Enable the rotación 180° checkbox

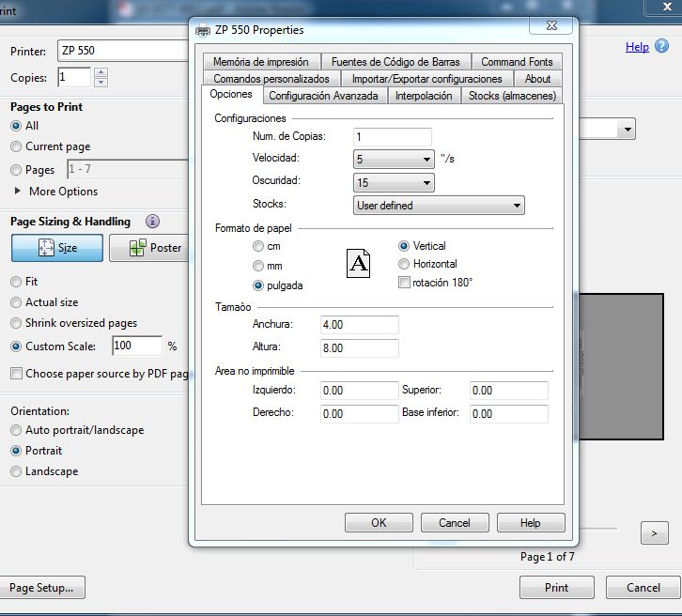point(405,283)
